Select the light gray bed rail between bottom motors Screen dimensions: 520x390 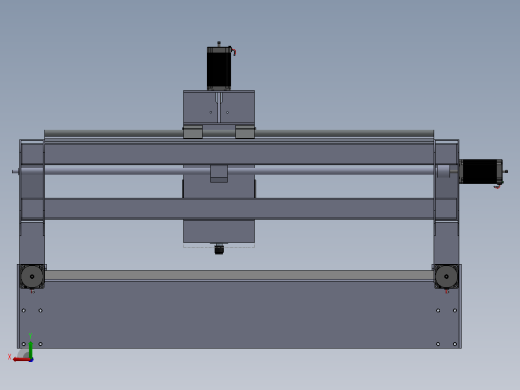pos(239,275)
